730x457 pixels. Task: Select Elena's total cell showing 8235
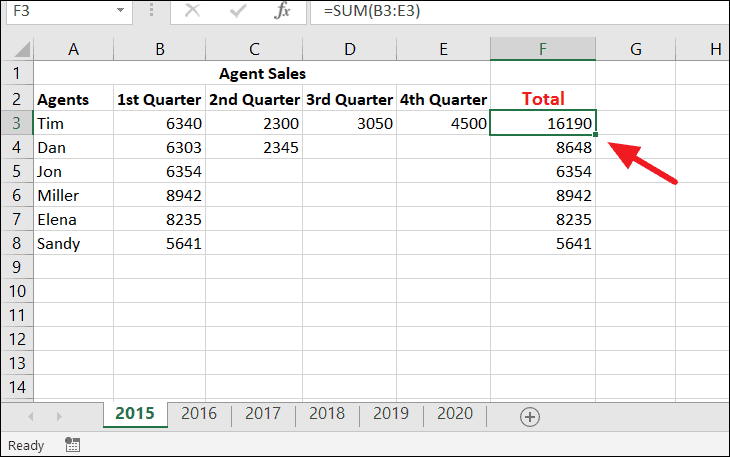click(543, 219)
